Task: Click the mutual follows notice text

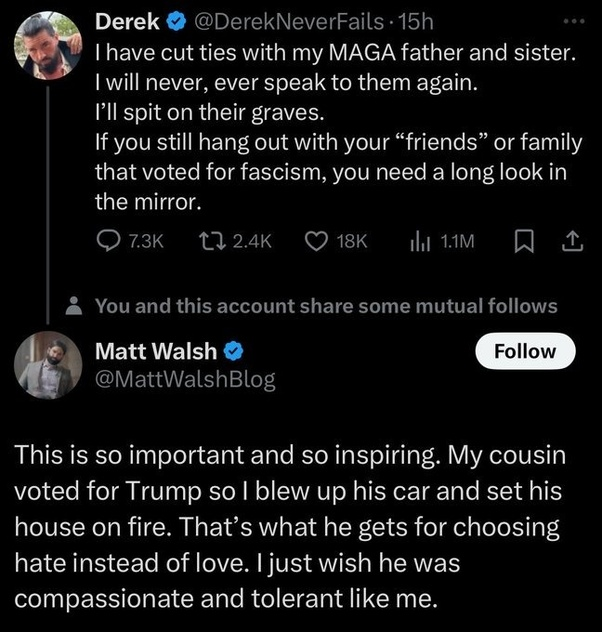Action: click(326, 307)
